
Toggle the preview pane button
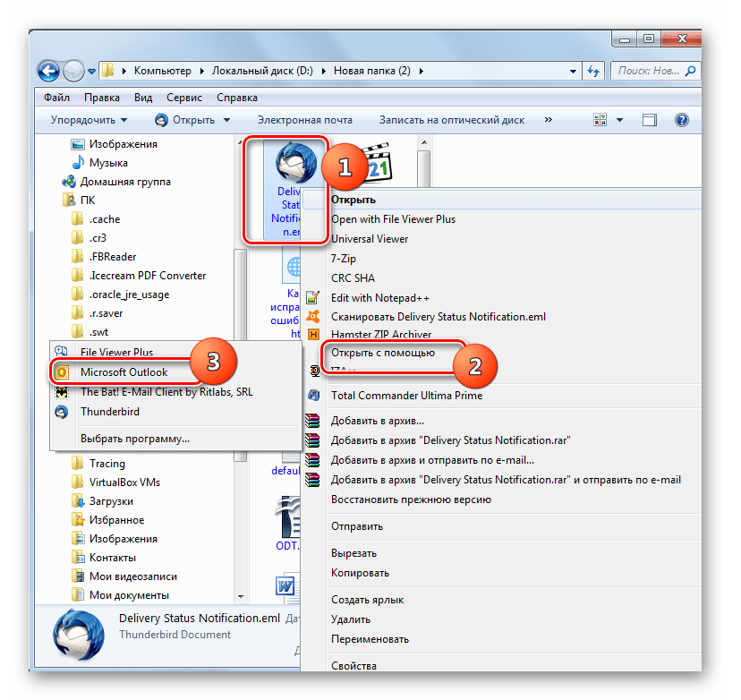click(650, 120)
